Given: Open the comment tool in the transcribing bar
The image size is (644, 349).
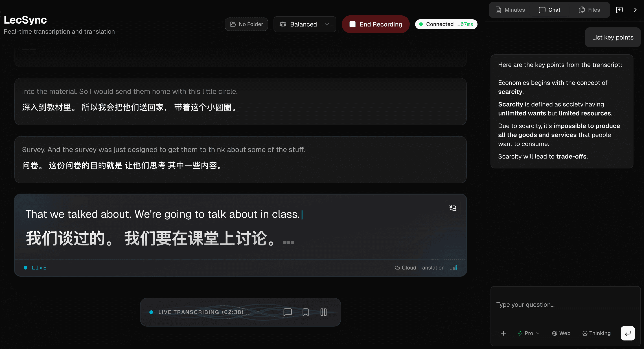Looking at the screenshot, I should tap(287, 312).
